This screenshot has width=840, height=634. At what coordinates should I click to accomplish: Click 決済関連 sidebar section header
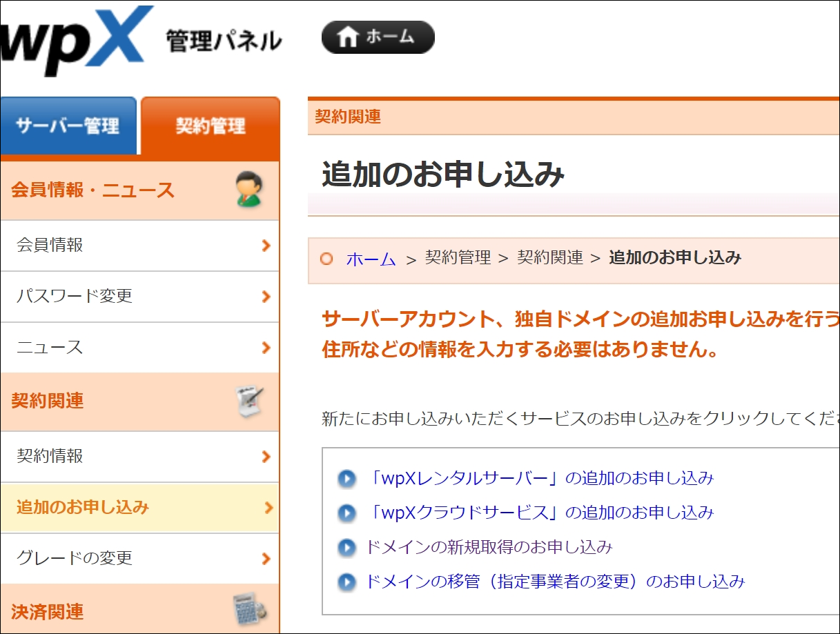tap(140, 610)
